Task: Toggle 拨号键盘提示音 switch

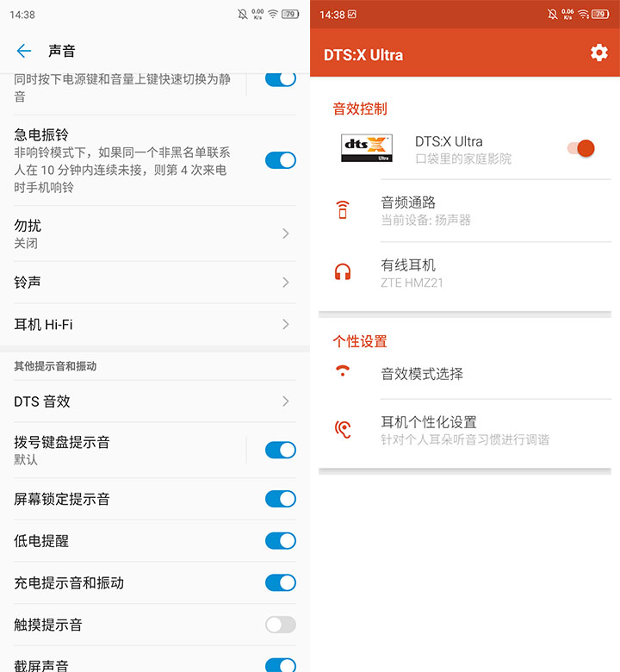Action: point(280,450)
